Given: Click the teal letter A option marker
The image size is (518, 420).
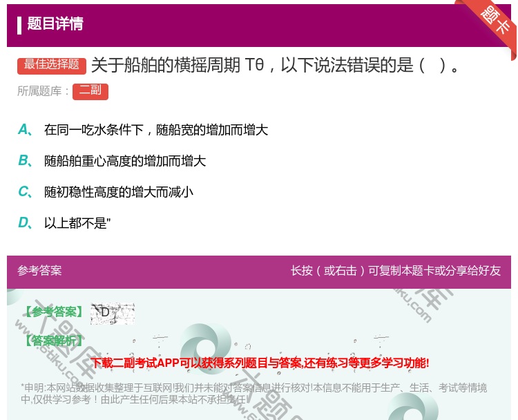Looking at the screenshot, I should [x=25, y=130].
